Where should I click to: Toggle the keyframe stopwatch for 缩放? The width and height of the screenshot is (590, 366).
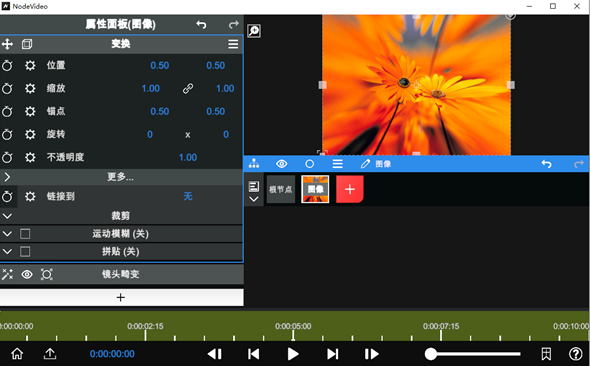pyautogui.click(x=7, y=88)
